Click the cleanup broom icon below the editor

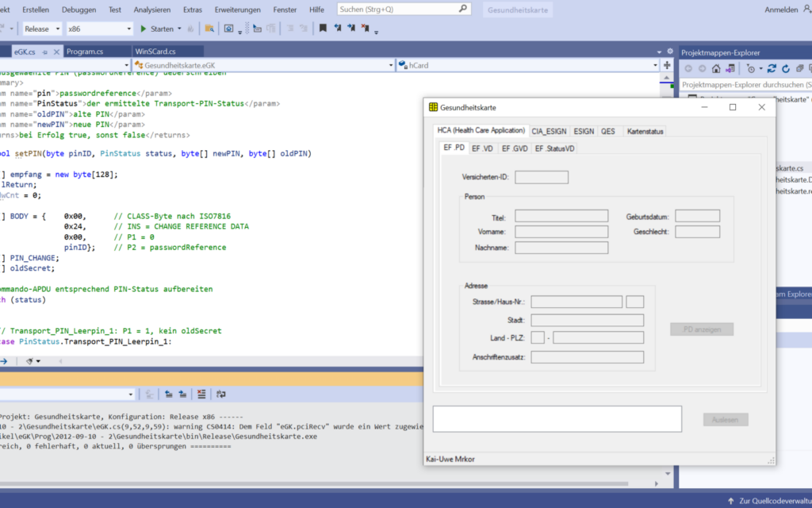point(29,361)
